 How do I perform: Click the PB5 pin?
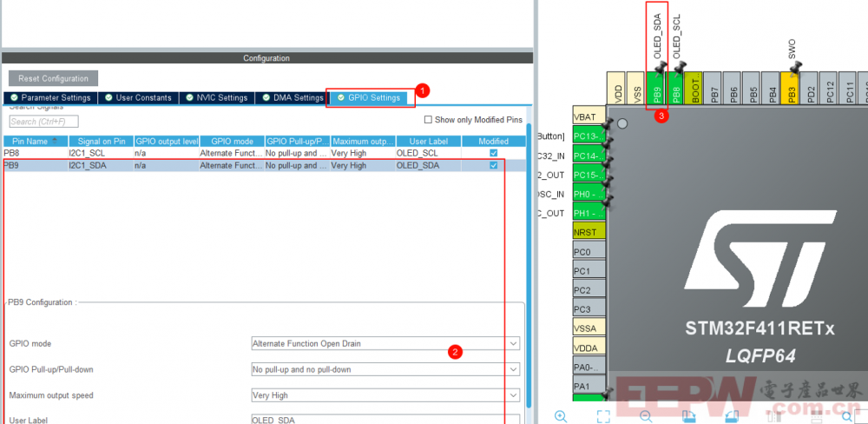752,88
